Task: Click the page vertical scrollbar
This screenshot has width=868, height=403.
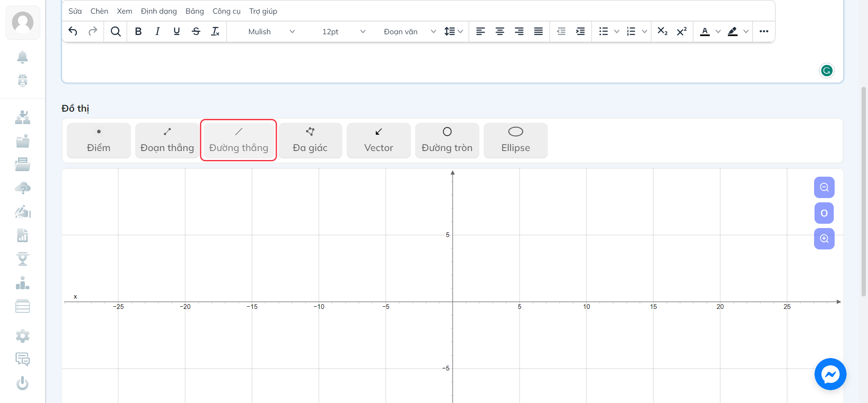Action: point(864,192)
